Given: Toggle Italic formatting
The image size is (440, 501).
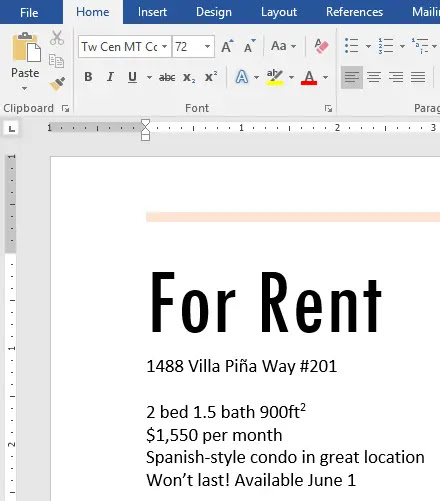Looking at the screenshot, I should pos(110,77).
